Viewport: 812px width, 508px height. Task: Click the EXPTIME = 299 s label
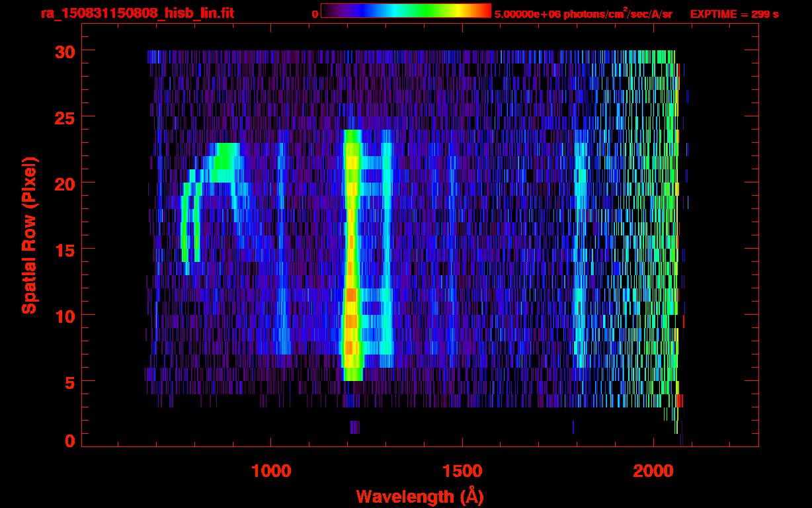pyautogui.click(x=734, y=14)
